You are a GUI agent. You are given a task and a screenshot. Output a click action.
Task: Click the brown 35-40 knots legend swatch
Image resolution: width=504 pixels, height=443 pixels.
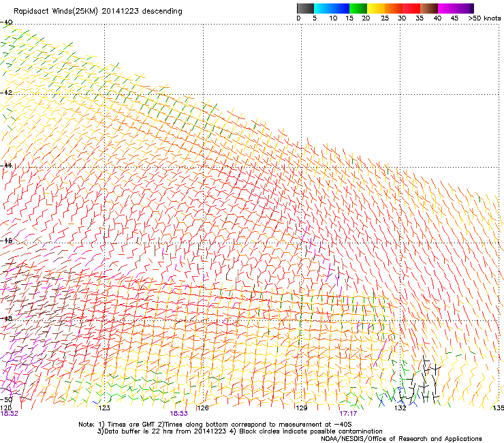(429, 8)
